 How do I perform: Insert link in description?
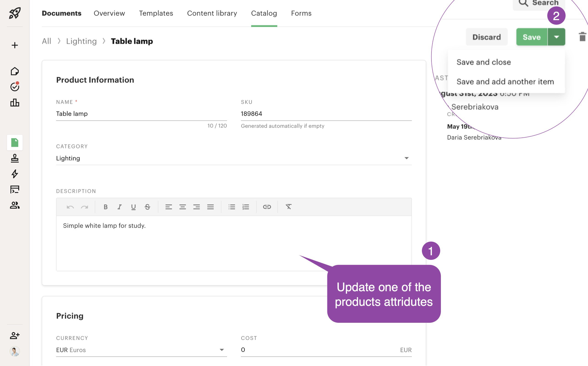[x=267, y=207]
